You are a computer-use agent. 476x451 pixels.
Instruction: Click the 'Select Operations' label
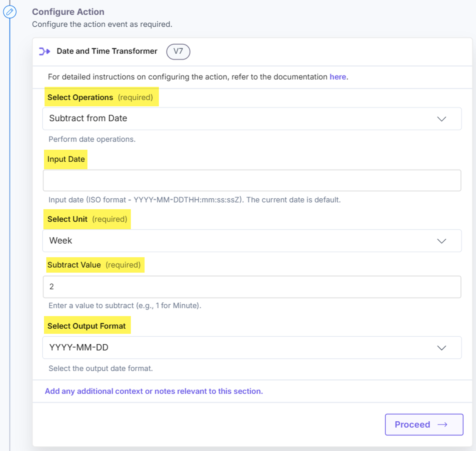point(80,97)
